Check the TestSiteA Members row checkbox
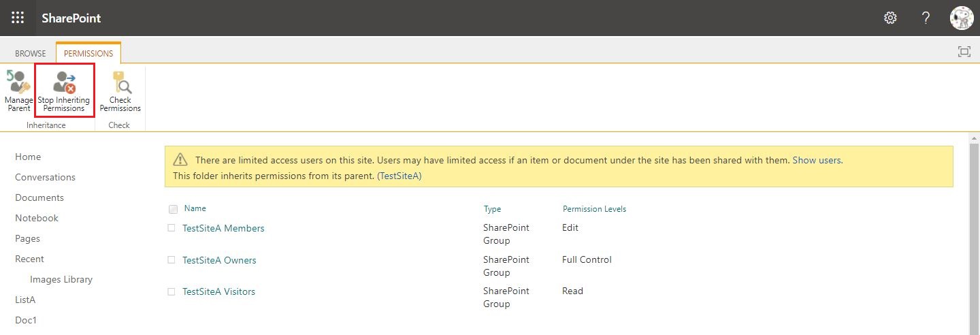Screen dimensions: 980x335 pyautogui.click(x=171, y=228)
